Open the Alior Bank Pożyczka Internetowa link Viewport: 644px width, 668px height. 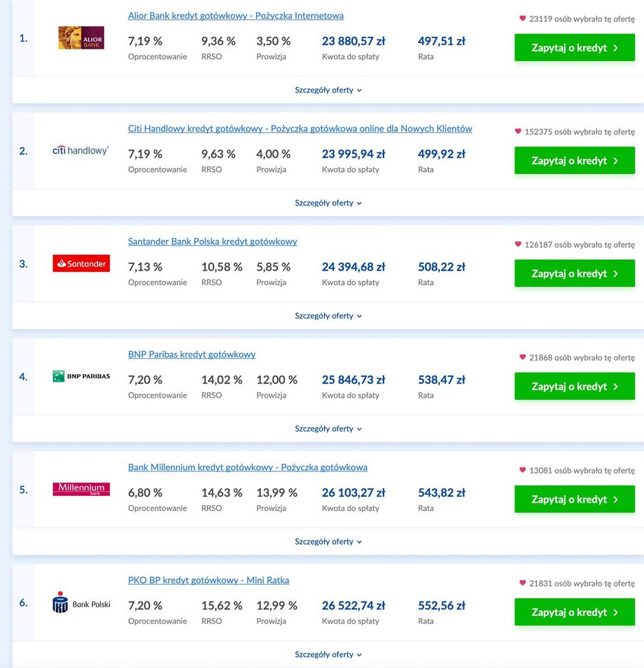click(x=236, y=16)
